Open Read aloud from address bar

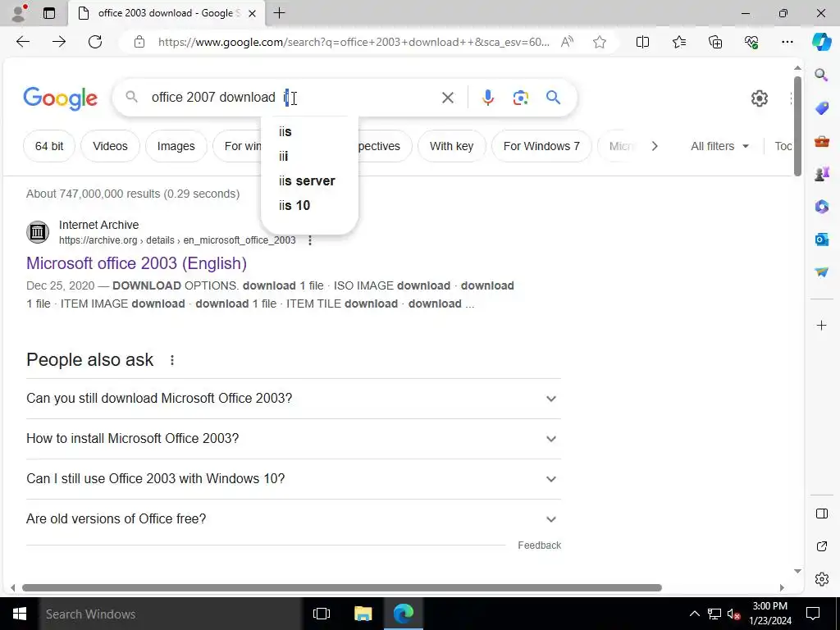pyautogui.click(x=567, y=42)
